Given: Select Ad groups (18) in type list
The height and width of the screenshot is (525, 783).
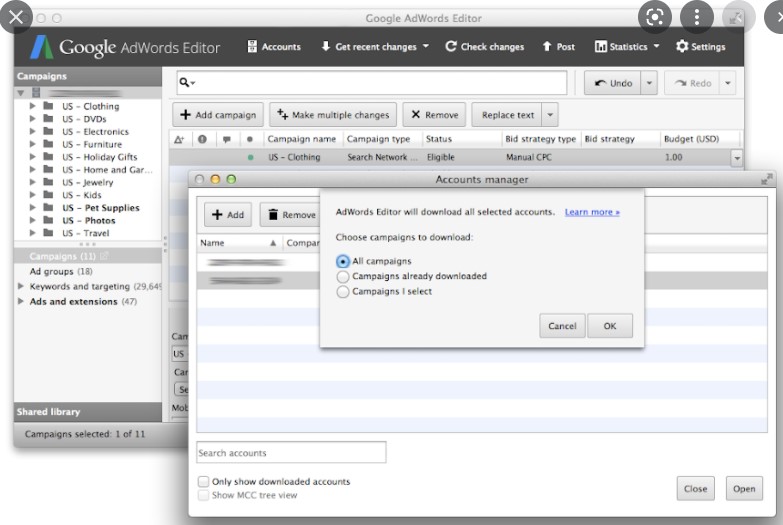Looking at the screenshot, I should (x=61, y=271).
